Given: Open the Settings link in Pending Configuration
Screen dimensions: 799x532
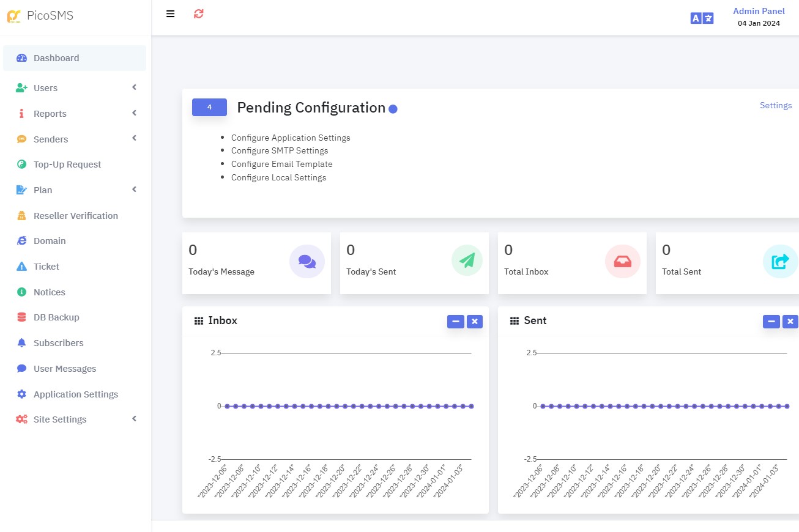Looking at the screenshot, I should click(x=776, y=105).
